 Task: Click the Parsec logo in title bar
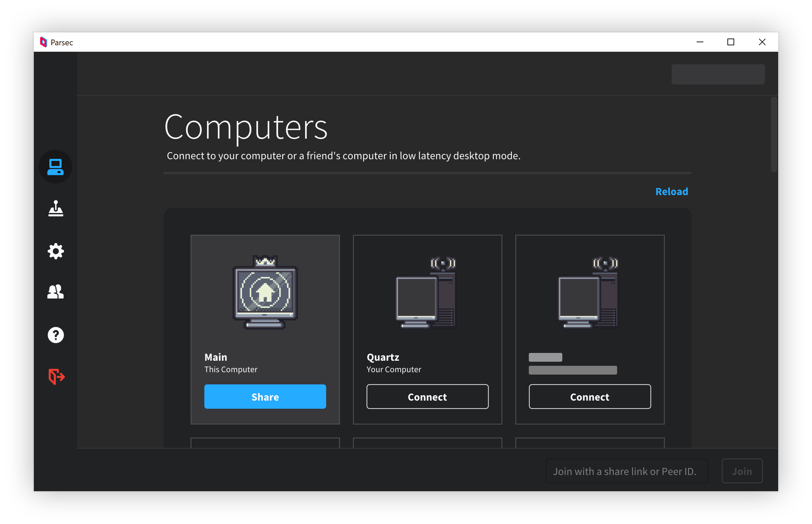[43, 42]
